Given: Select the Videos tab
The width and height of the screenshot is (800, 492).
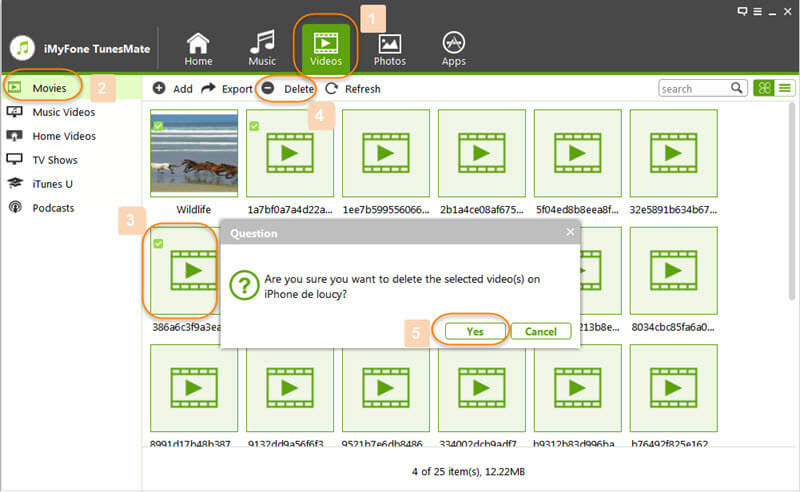Looking at the screenshot, I should 326,48.
